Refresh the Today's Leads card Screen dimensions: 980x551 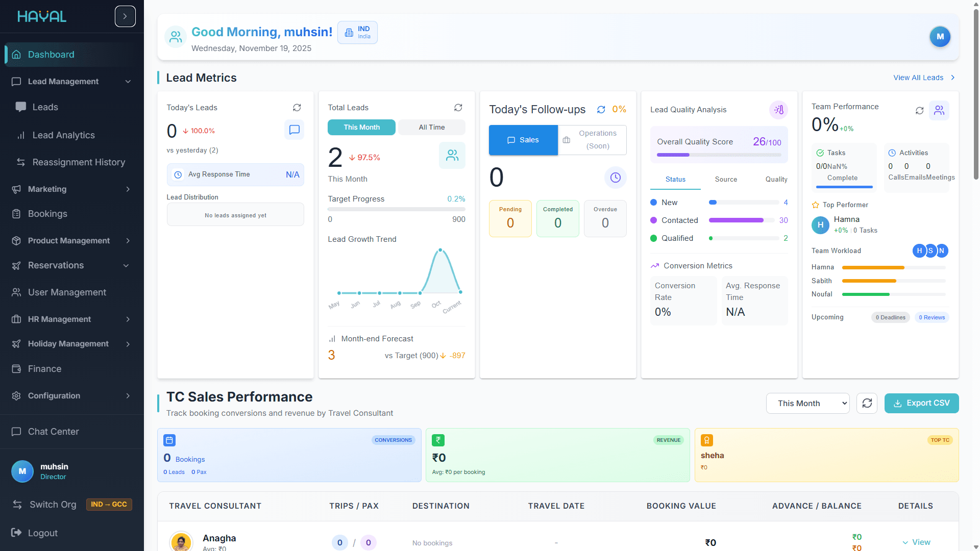click(297, 108)
